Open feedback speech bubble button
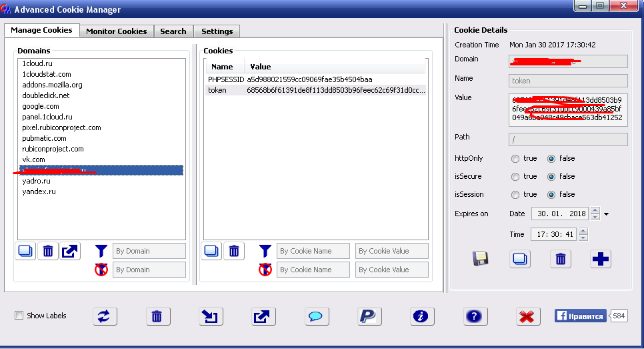 [316, 316]
